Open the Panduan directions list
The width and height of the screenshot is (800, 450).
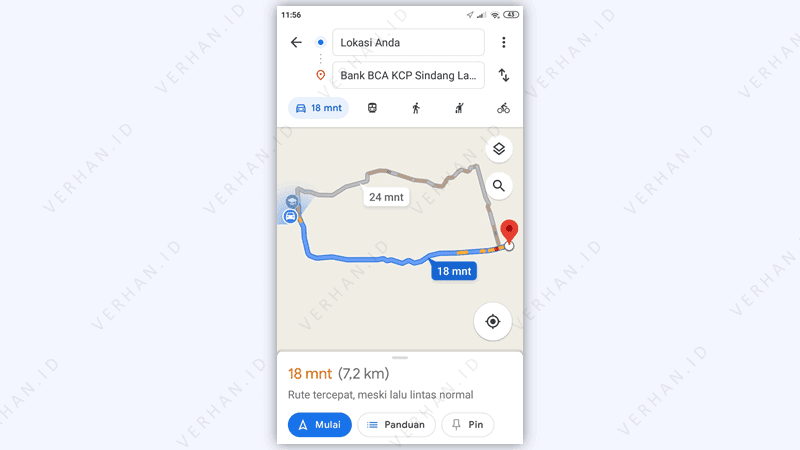pos(396,424)
